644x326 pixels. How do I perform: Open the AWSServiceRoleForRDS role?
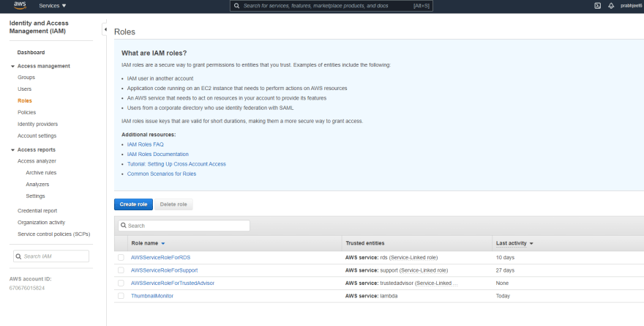click(160, 257)
